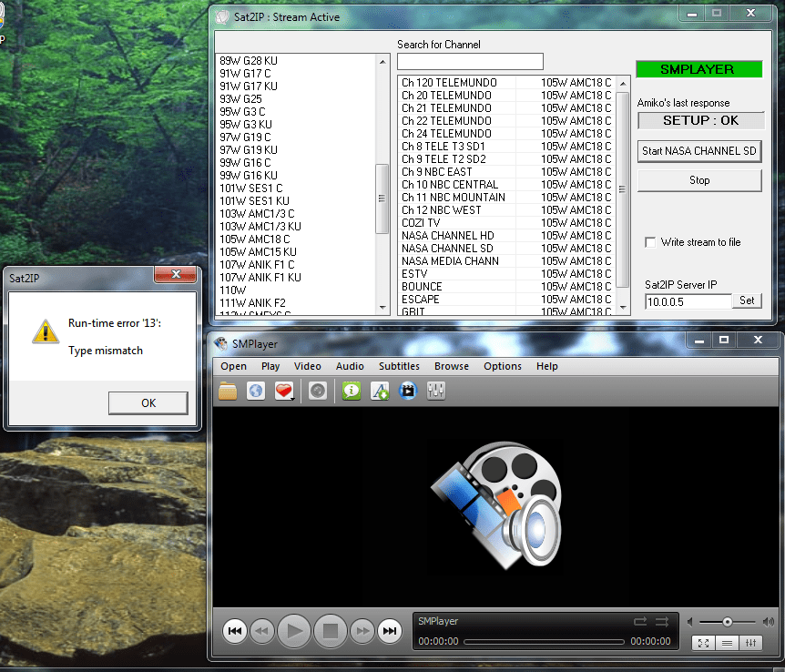Click the Search for Channel text box
Screen dimensions: 785x672
(470, 62)
